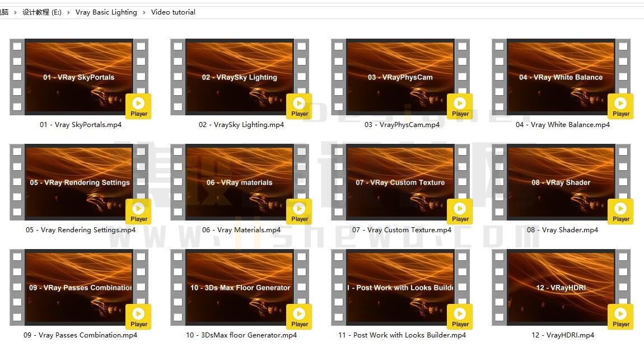This screenshot has height=347, width=644.
Task: Click the Player badge on 10 - 3Ds Max Floor Generator
Action: (299, 317)
